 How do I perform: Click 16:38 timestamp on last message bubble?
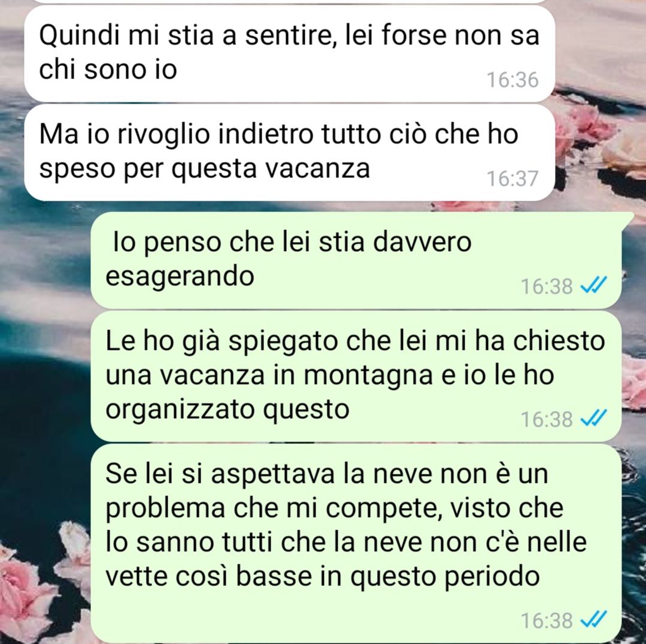click(547, 621)
